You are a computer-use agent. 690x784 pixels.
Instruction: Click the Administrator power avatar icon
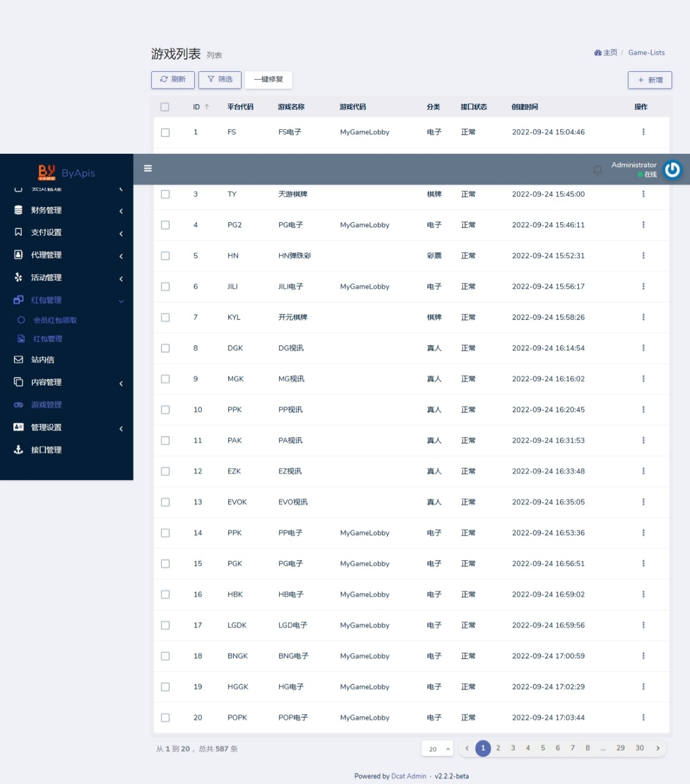click(x=672, y=169)
